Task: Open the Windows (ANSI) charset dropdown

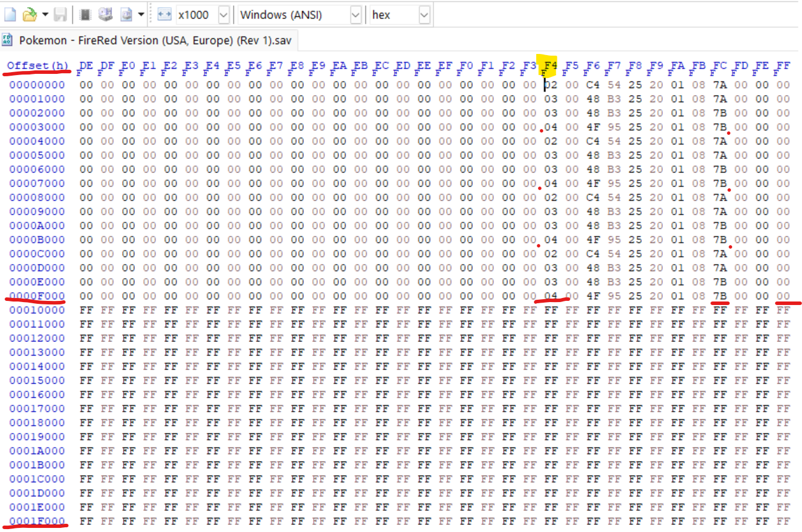Action: [356, 15]
